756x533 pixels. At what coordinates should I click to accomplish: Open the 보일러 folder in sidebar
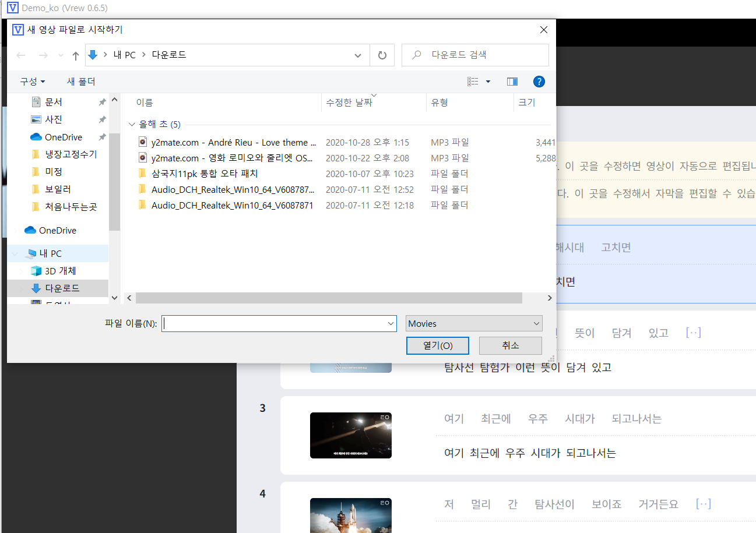coord(58,189)
